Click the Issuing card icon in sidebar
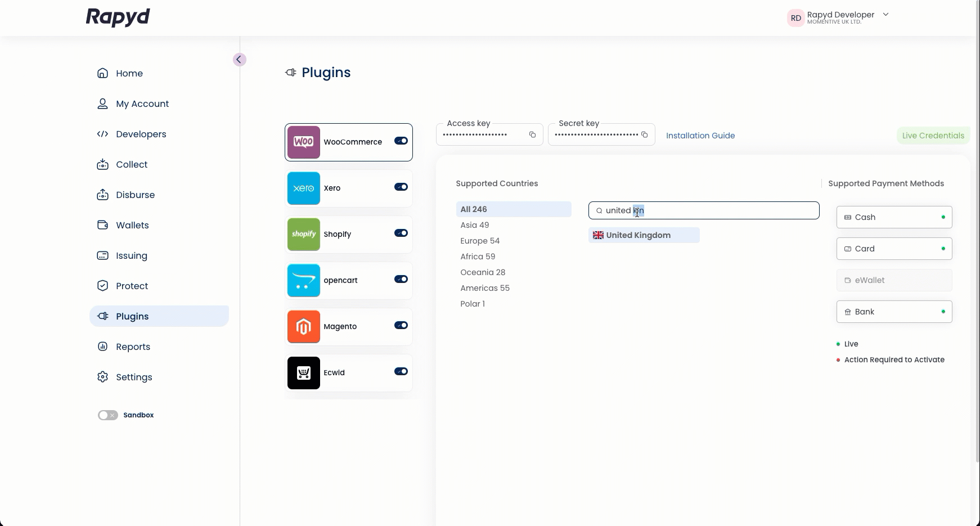The width and height of the screenshot is (980, 526). [102, 255]
